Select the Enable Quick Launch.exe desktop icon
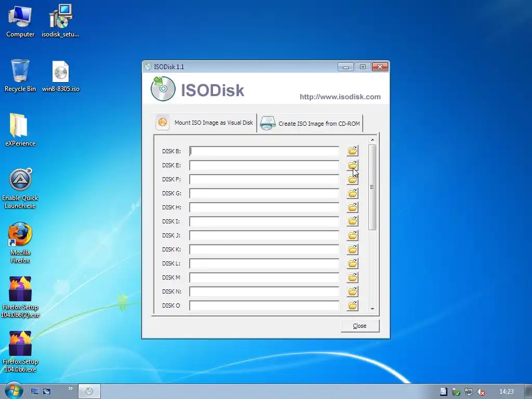 20,189
